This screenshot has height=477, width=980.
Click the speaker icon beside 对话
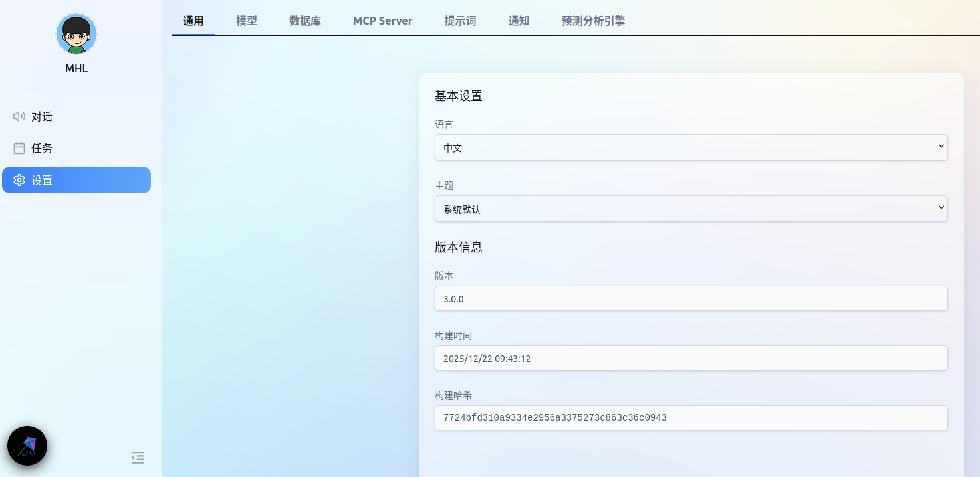tap(19, 116)
